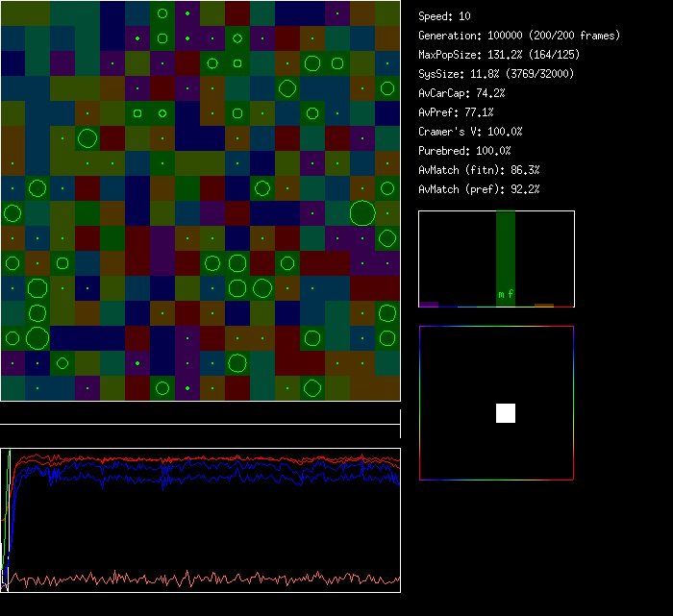Click the small orange histogram bar

[544, 305]
